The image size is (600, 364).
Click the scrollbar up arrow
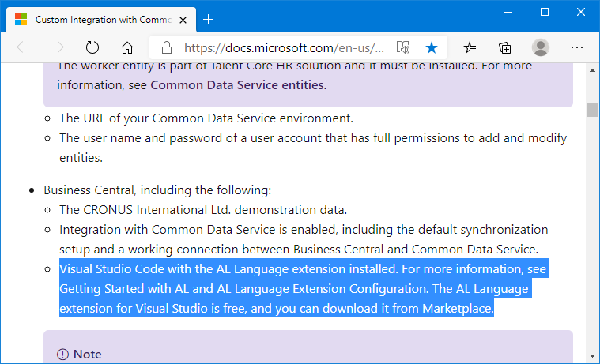point(592,70)
